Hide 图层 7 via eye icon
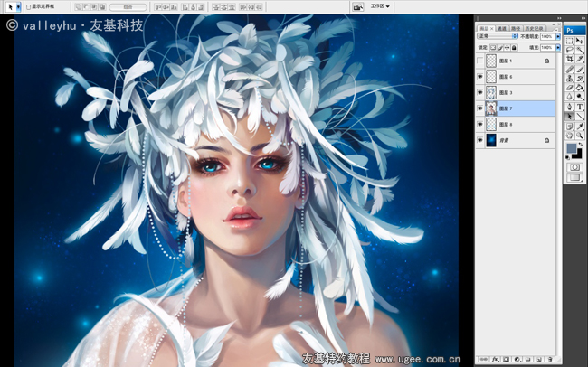 [x=480, y=108]
